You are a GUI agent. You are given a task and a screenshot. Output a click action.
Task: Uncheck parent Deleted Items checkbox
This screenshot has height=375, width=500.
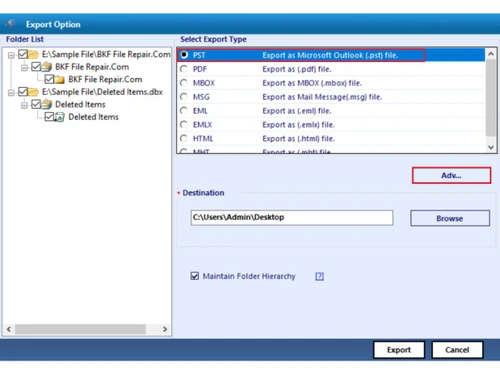click(x=36, y=104)
